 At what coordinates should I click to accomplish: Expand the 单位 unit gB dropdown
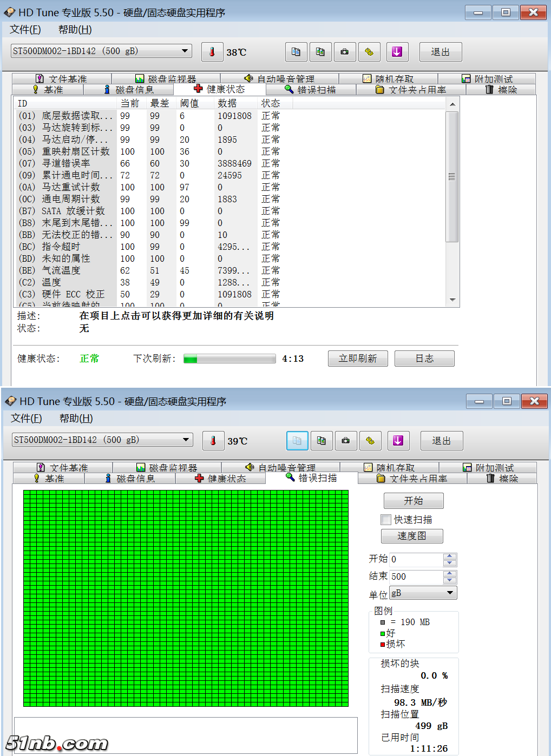[450, 593]
